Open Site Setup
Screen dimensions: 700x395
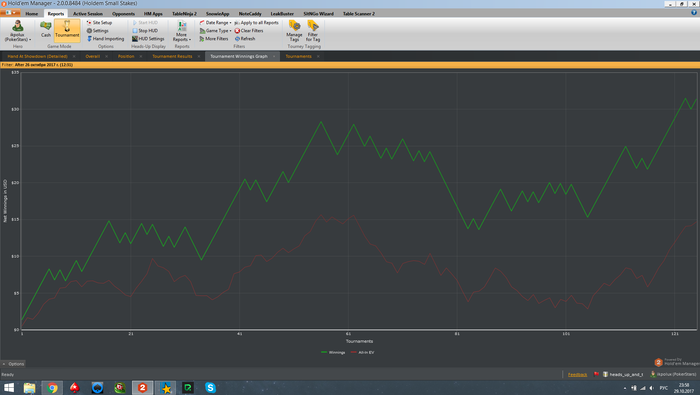100,22
